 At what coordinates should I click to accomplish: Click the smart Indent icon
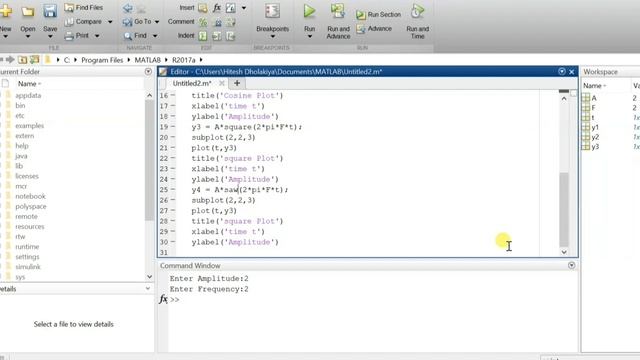(x=203, y=36)
